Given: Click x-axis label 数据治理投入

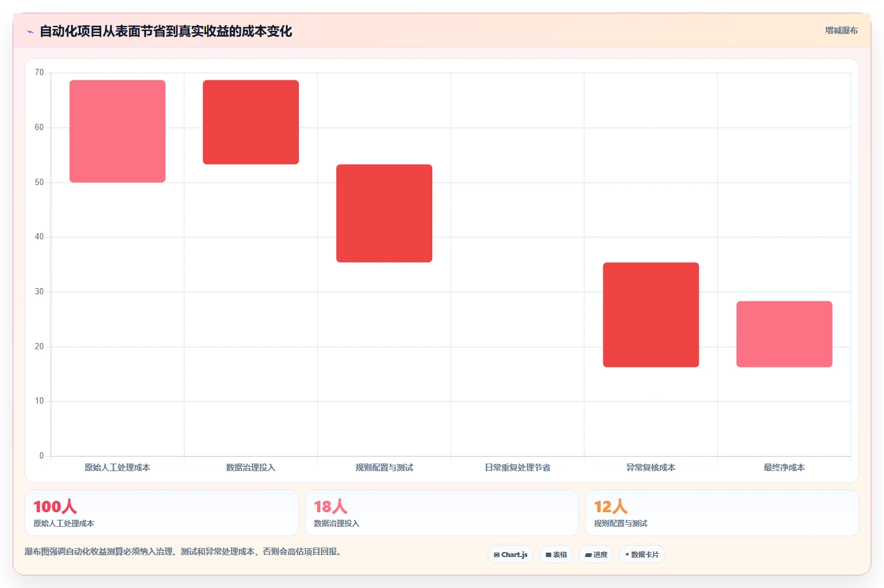Looking at the screenshot, I should point(251,468).
